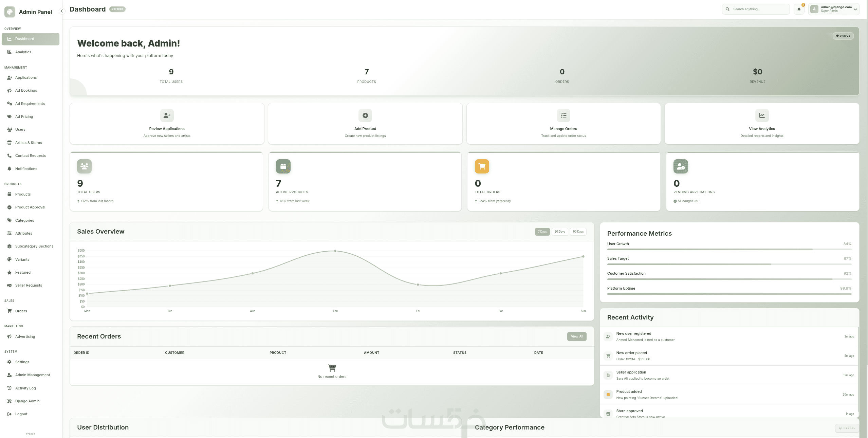Click the View Analytics chart icon
The image size is (868, 438).
(x=762, y=115)
